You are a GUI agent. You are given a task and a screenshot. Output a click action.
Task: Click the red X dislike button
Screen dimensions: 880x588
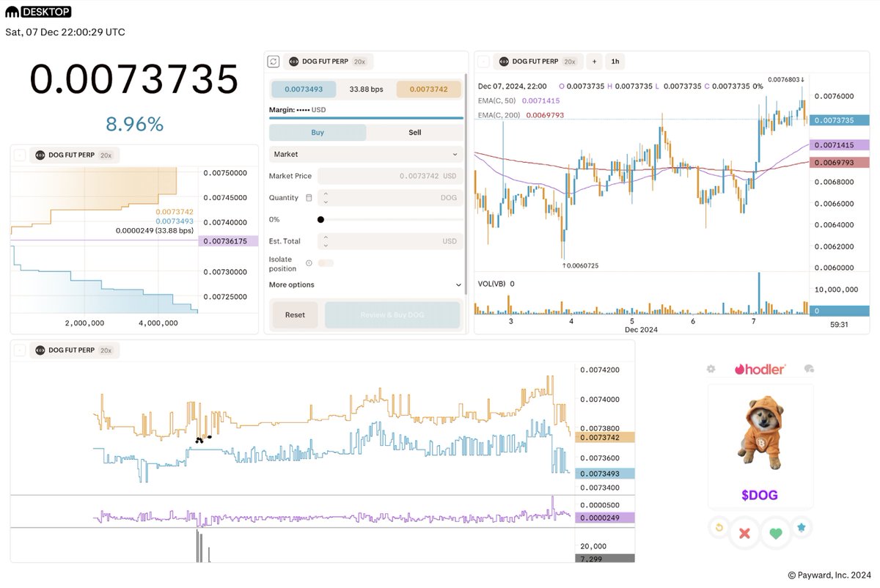tap(744, 533)
